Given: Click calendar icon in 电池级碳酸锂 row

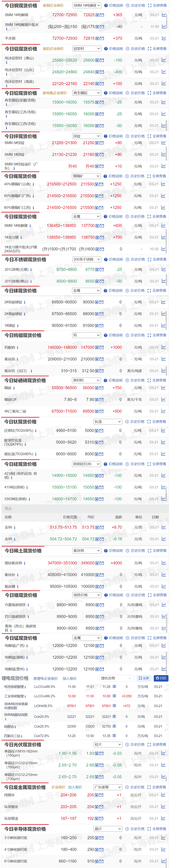Looking at the screenshot, I should coord(114,687).
